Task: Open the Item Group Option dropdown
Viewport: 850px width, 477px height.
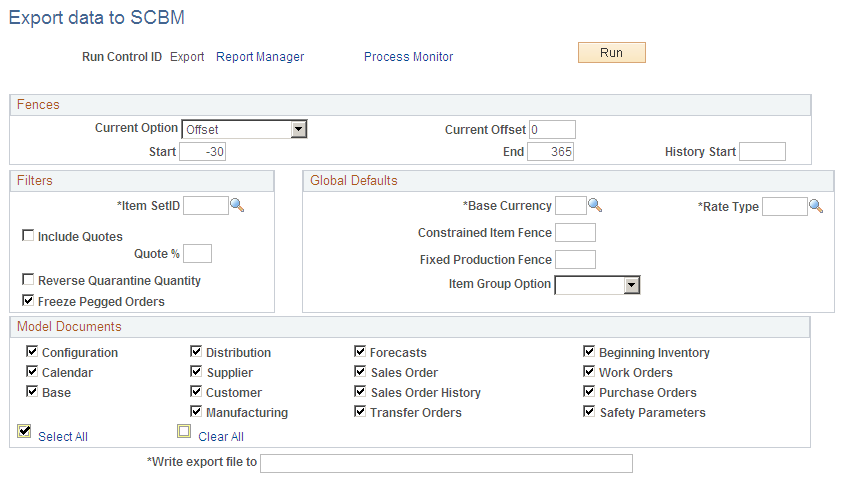Action: point(597,285)
